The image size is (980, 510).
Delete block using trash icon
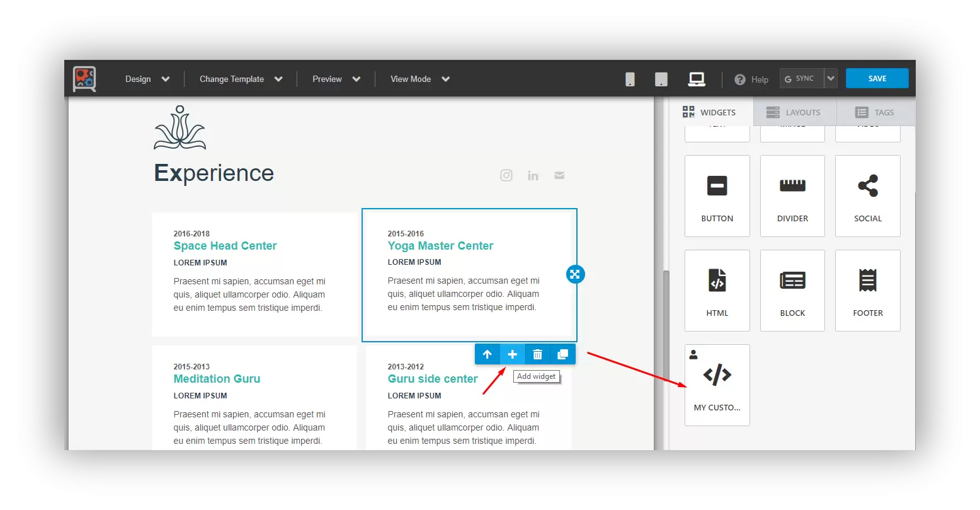[537, 354]
